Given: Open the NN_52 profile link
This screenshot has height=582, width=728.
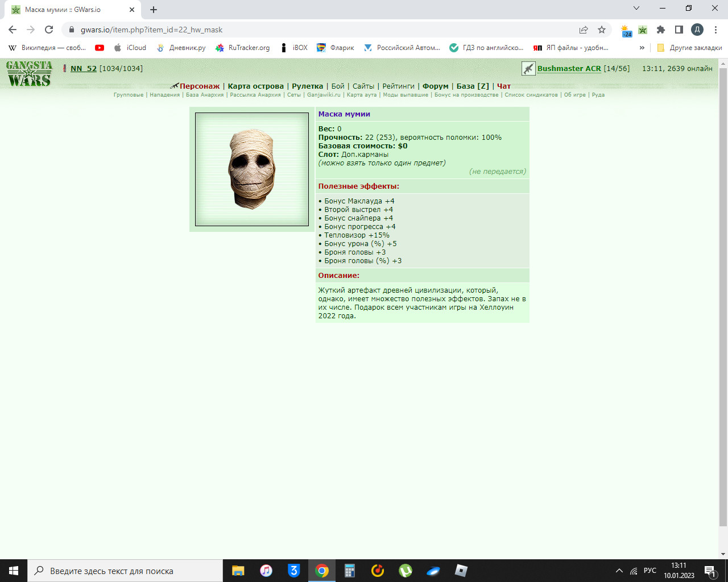Looking at the screenshot, I should point(84,69).
